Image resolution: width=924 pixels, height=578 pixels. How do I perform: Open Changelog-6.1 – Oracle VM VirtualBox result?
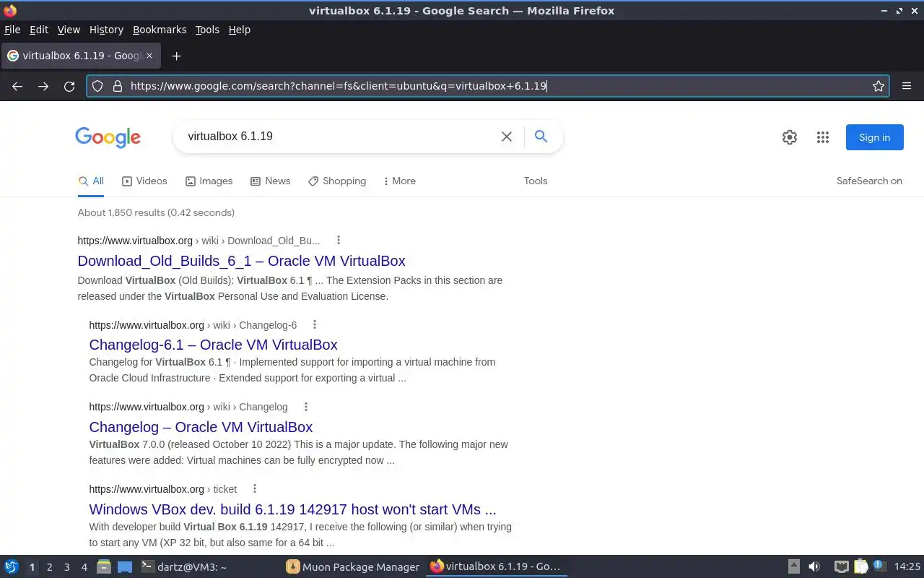click(x=213, y=345)
